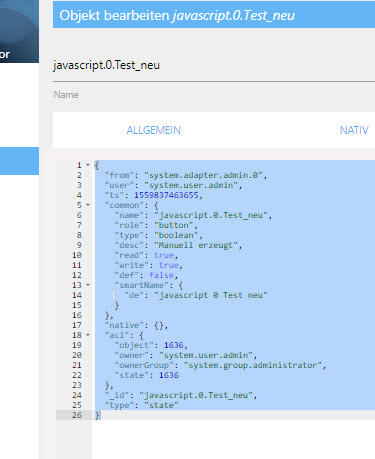This screenshot has width=375, height=459.
Task: Click the "type": "boolean" line
Action: 159,235
